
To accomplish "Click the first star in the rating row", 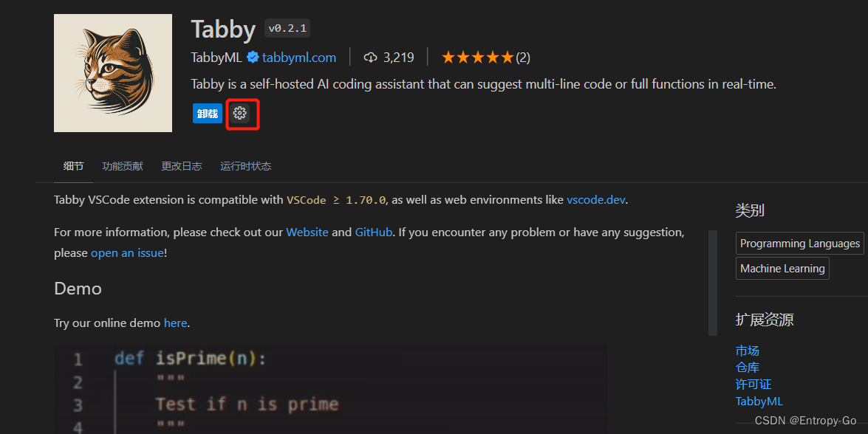I will coord(448,56).
